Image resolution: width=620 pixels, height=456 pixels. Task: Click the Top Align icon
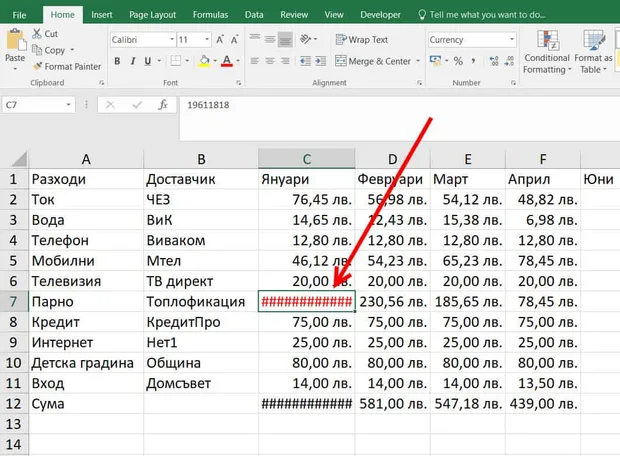[254, 39]
